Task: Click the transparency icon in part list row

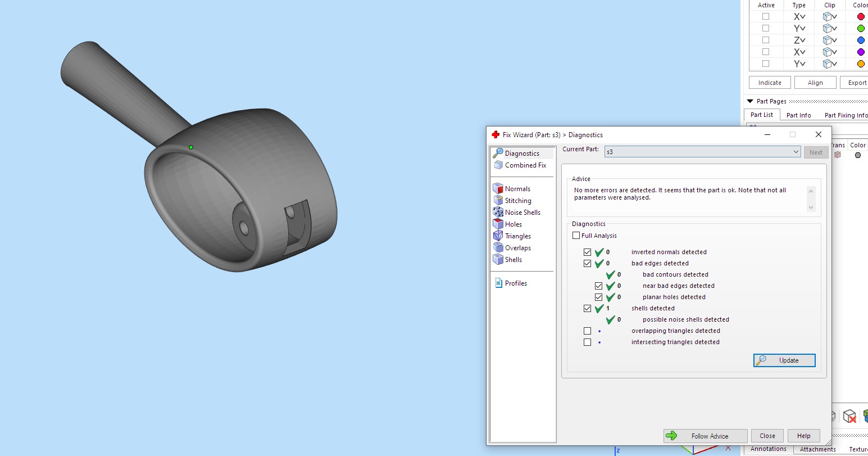Action: click(x=838, y=155)
